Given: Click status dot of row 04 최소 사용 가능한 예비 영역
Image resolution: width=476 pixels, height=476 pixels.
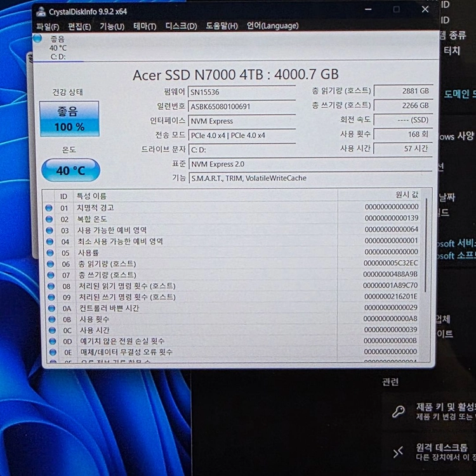Looking at the screenshot, I should coord(50,242).
